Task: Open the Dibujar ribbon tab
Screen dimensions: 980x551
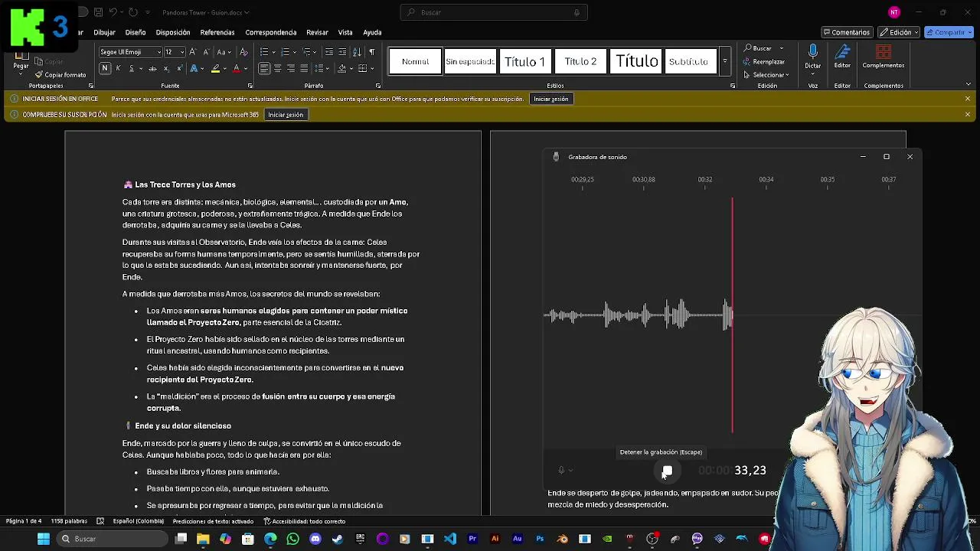Action: coord(104,32)
